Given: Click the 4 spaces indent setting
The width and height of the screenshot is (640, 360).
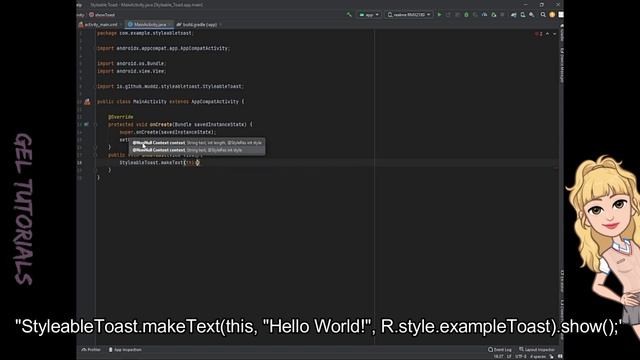Looking at the screenshot, I should tap(538, 357).
